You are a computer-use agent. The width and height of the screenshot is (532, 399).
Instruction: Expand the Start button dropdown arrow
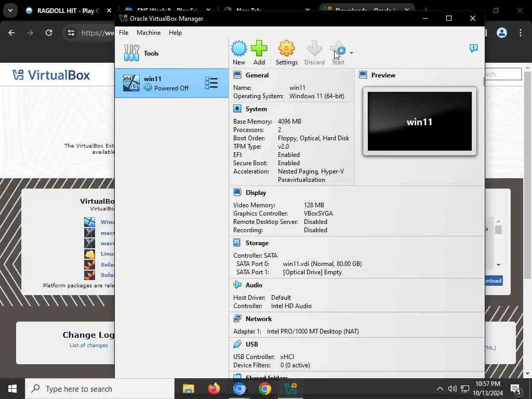click(351, 53)
